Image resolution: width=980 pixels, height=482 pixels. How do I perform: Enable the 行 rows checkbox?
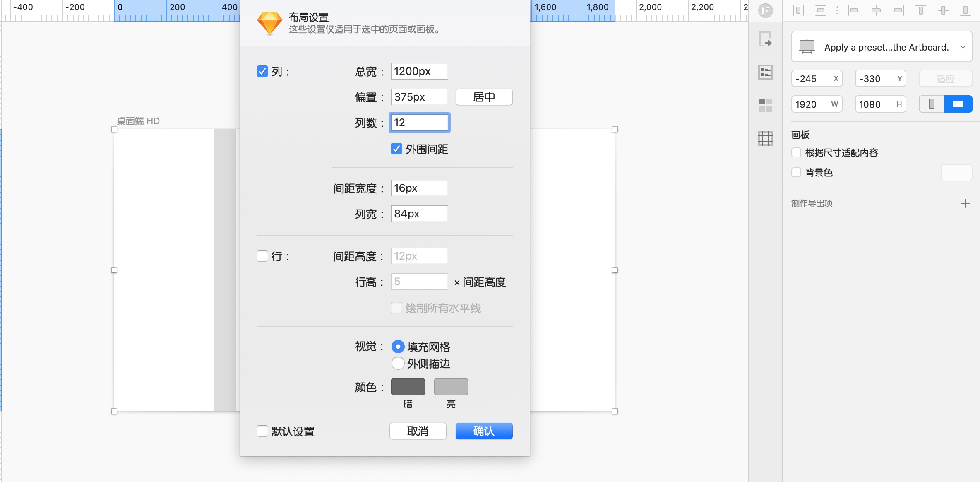point(262,256)
